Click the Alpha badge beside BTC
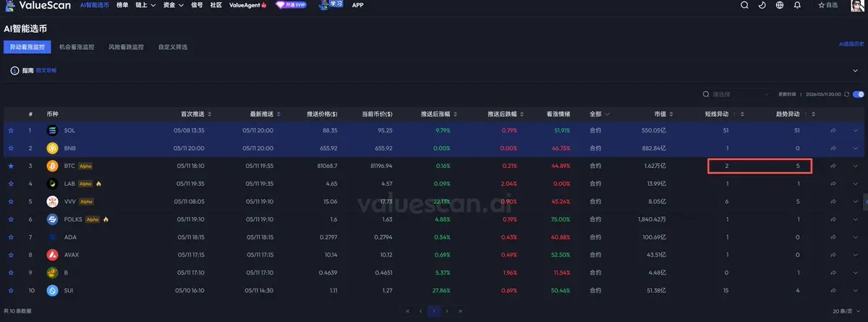 [x=85, y=166]
